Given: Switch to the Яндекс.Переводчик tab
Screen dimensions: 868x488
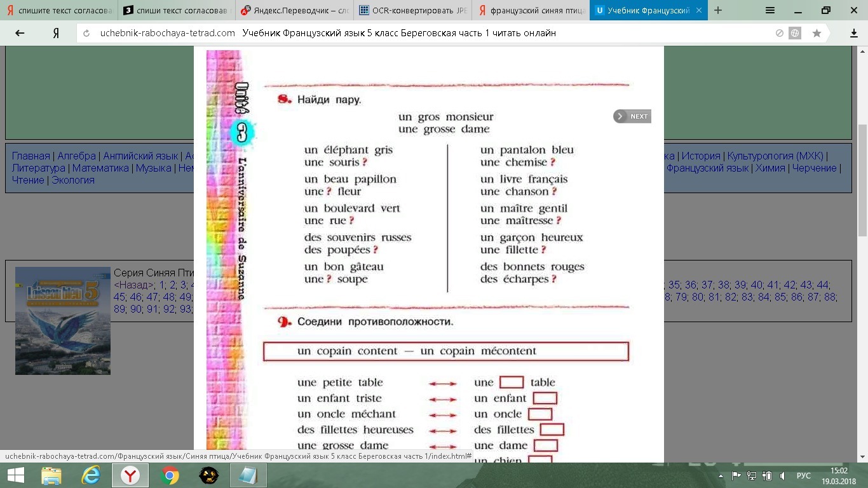Looking at the screenshot, I should (x=295, y=11).
